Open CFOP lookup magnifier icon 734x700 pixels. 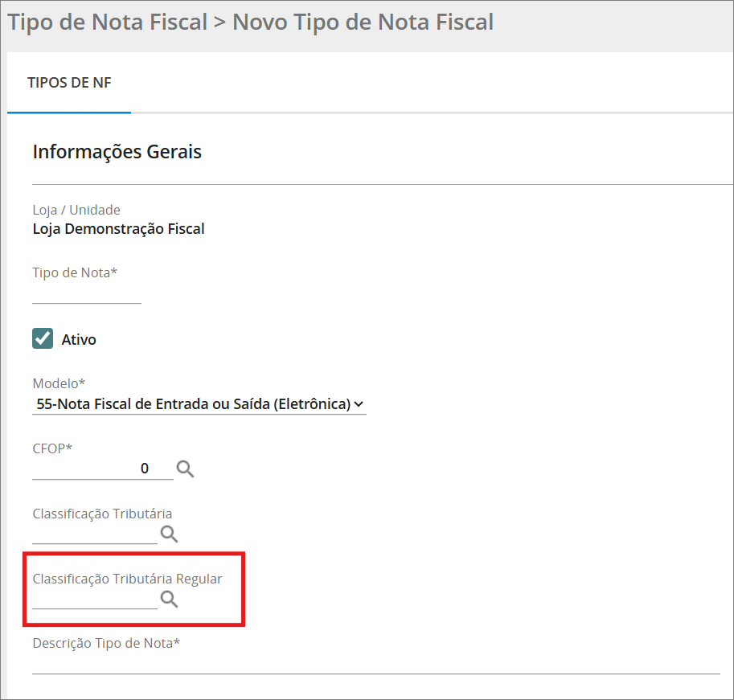(185, 469)
